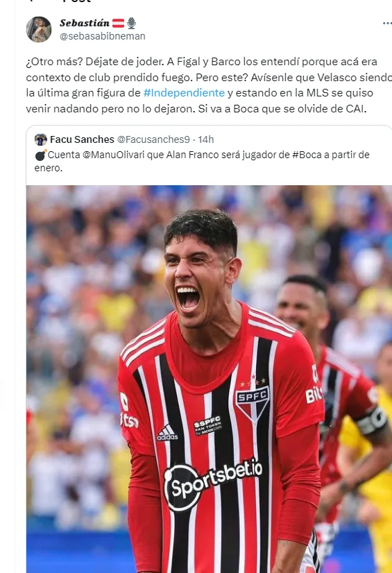Open Facu Sanches' quoted profile name
The image size is (392, 573).
82,139
